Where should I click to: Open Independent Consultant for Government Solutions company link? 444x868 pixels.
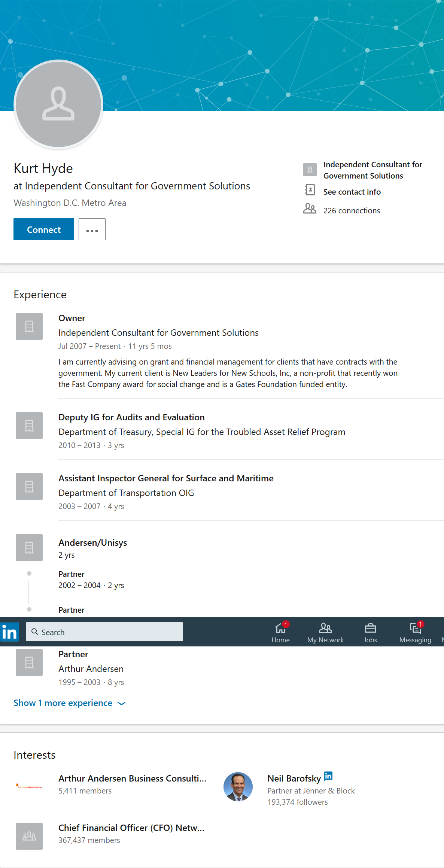[373, 170]
